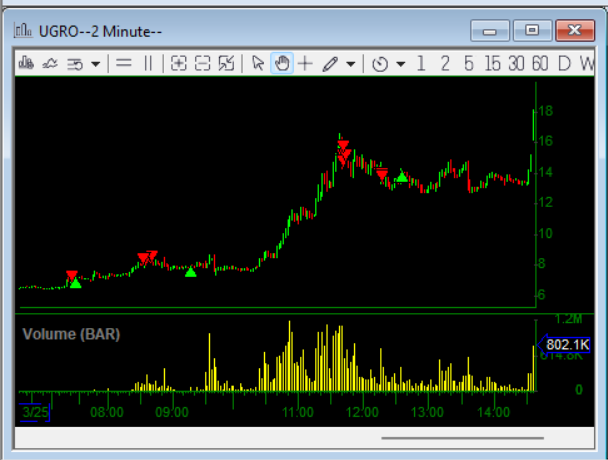Switch to the Daily interval
This screenshot has width=608, height=460.
564,63
